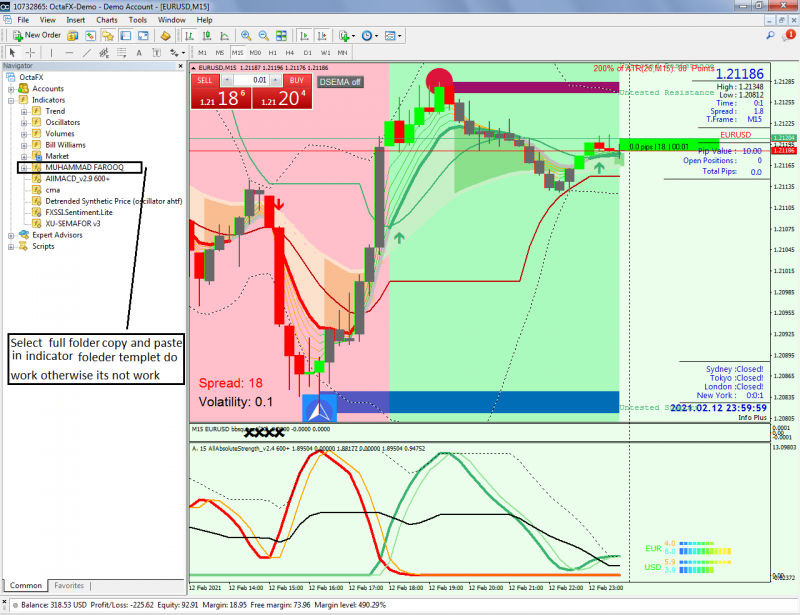Switch timeframe to M30
This screenshot has height=615, width=800.
click(x=255, y=53)
